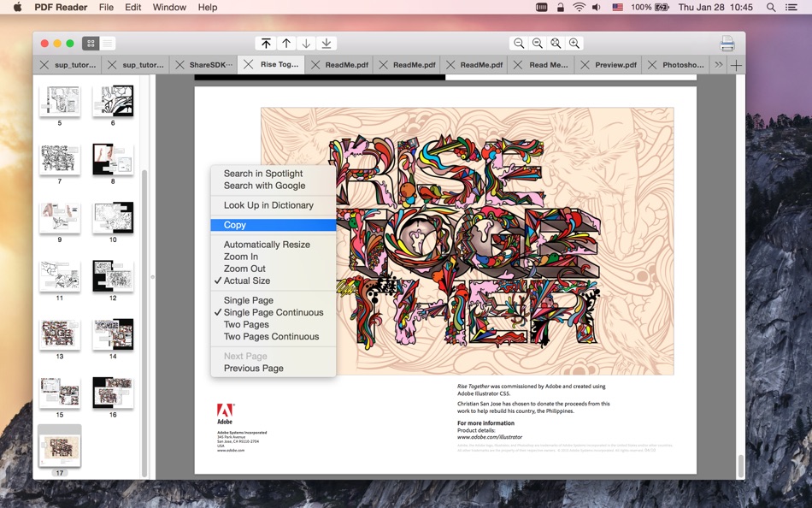Open the Edit menu in menu bar
This screenshot has width=812, height=508.
coord(133,7)
